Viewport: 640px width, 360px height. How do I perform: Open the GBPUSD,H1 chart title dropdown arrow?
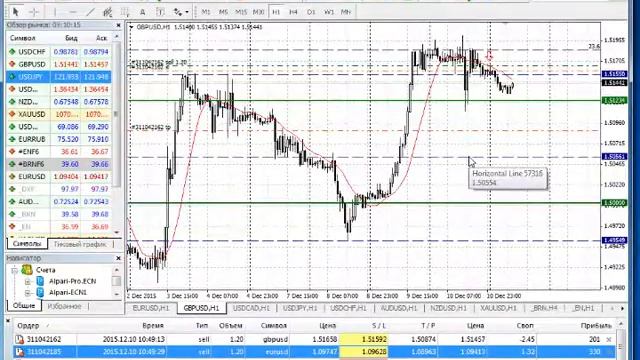(131, 27)
